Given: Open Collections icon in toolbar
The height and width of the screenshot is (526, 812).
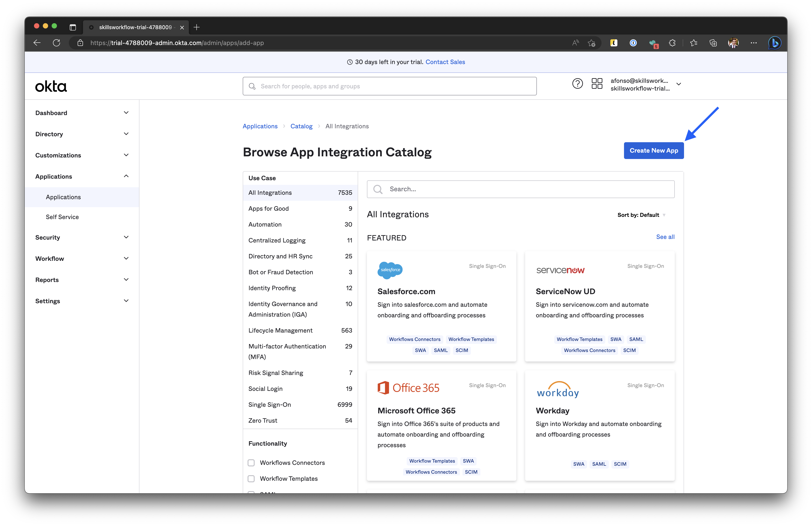Looking at the screenshot, I should [x=713, y=43].
